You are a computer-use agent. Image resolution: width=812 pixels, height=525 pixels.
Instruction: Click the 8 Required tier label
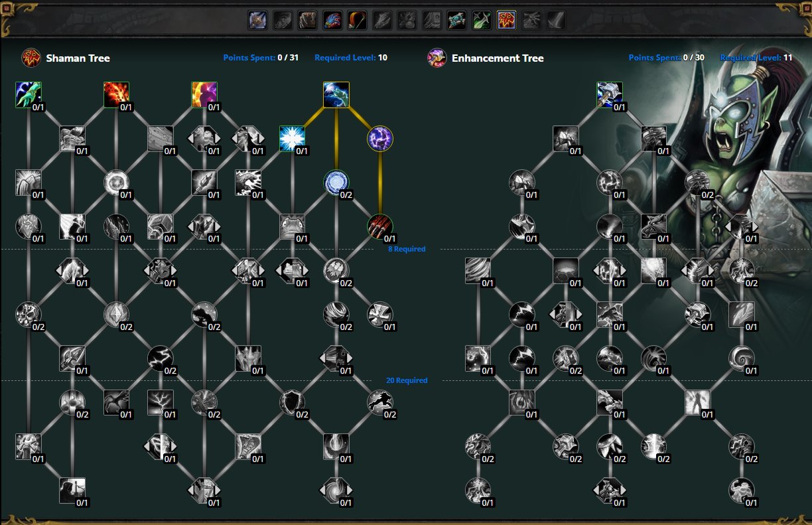pyautogui.click(x=407, y=250)
